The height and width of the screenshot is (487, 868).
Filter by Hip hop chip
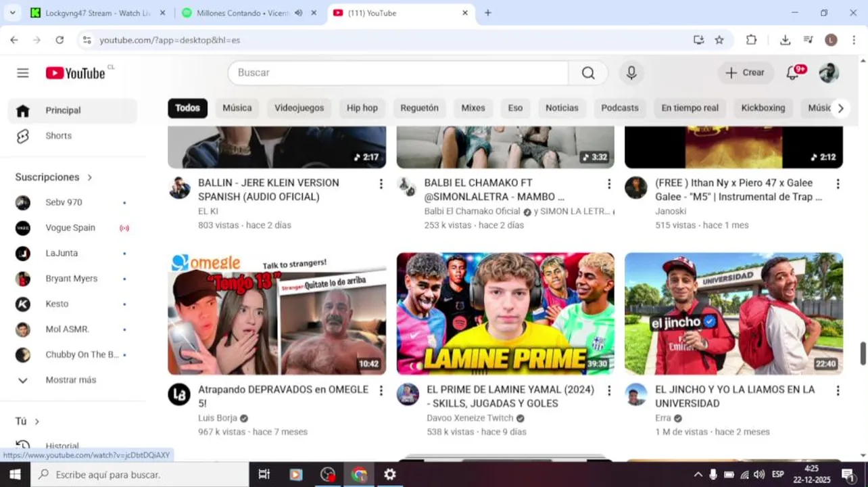click(x=362, y=108)
